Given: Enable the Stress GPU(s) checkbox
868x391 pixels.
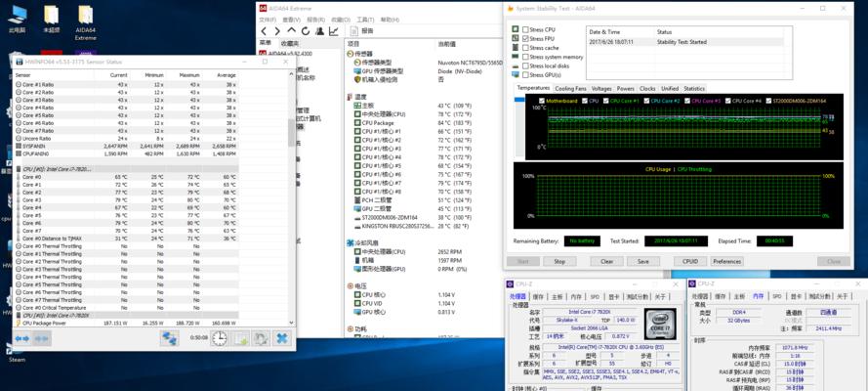Looking at the screenshot, I should [525, 74].
